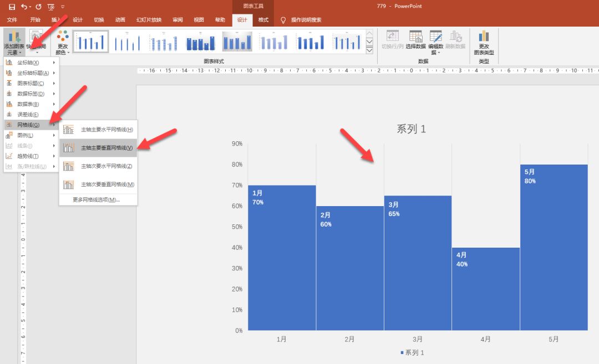Open 更多网格线选项(M)...
Image resolution: width=599 pixels, height=364 pixels.
point(98,199)
